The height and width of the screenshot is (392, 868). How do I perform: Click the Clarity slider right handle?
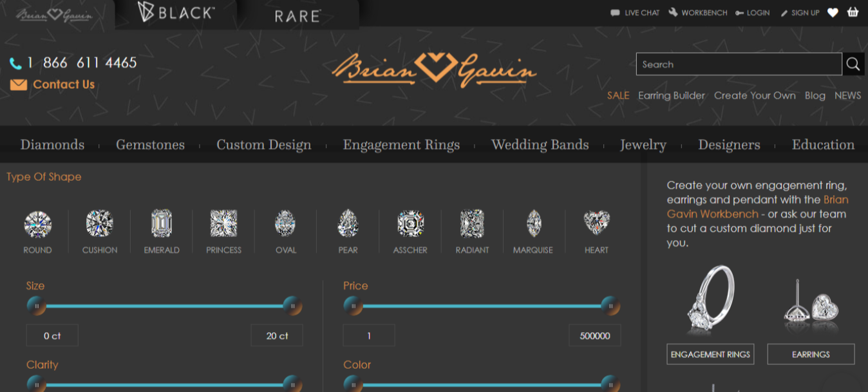[x=293, y=385]
